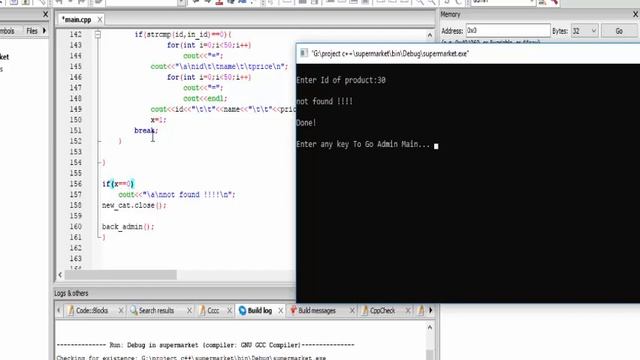Screen dimensions: 640x360
Task: Click 'Enter Id of product:30' console line
Action: pyautogui.click(x=341, y=80)
